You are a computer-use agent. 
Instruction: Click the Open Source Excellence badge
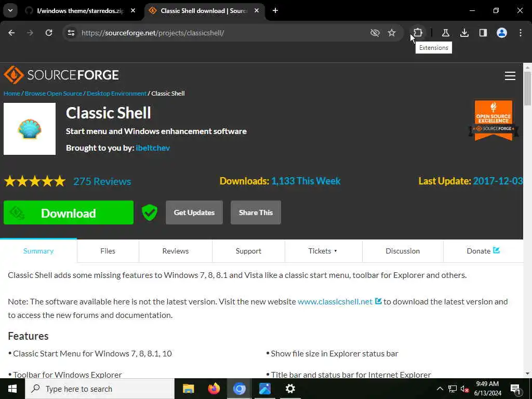click(494, 120)
